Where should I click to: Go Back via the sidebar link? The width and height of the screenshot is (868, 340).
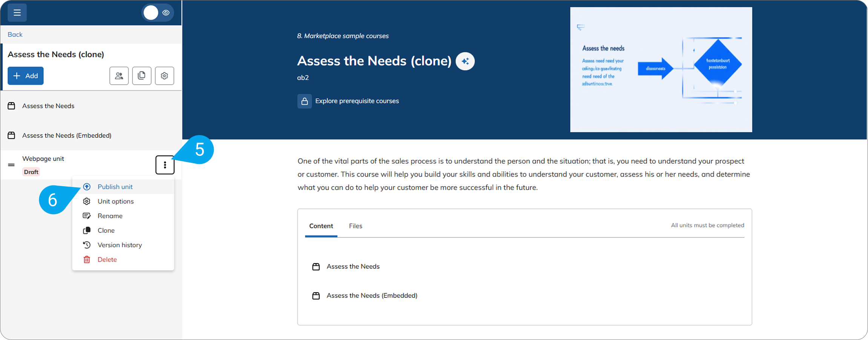pyautogui.click(x=15, y=34)
